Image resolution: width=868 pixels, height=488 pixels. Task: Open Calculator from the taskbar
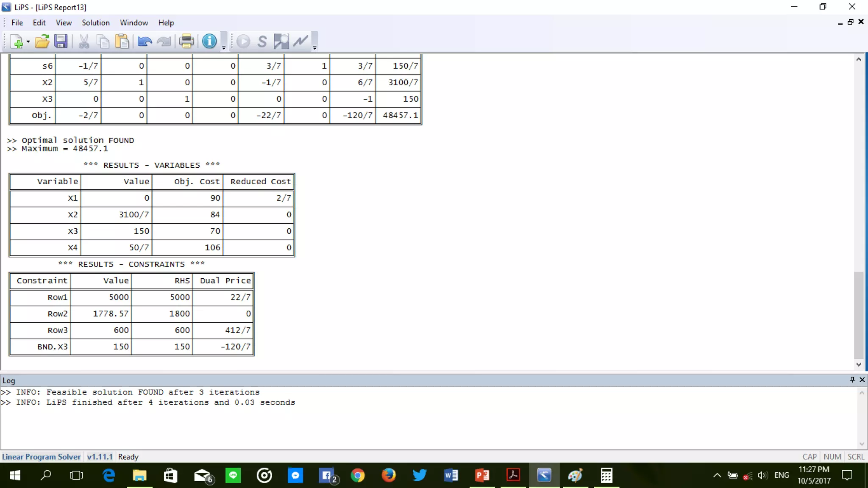[606, 475]
